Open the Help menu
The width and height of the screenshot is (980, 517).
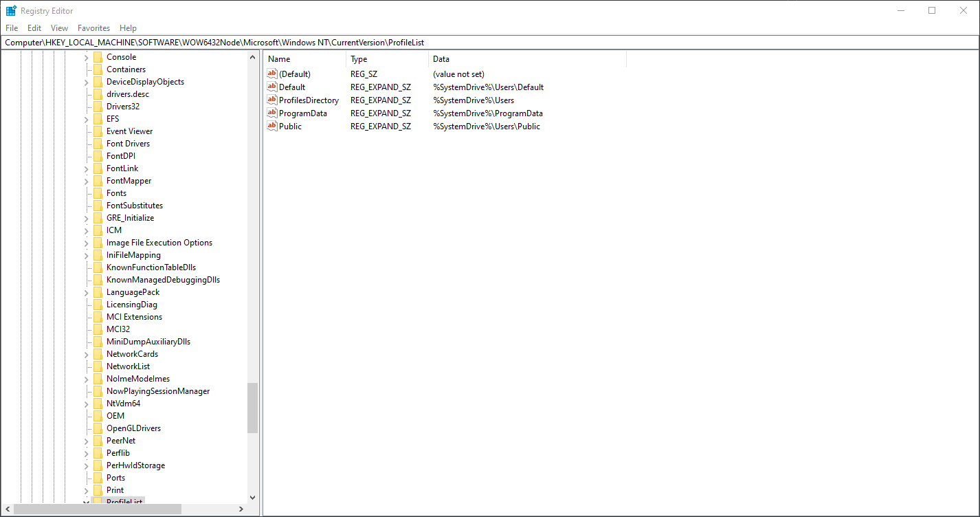coord(128,28)
